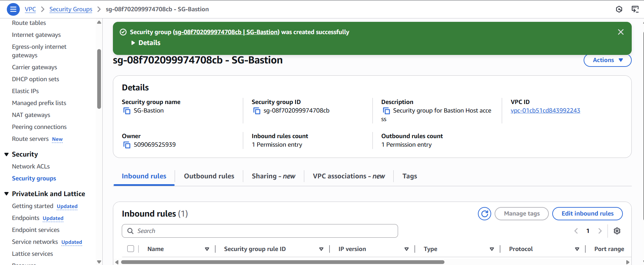This screenshot has width=644, height=265.
Task: Go to next page of inbound rules
Action: click(x=600, y=231)
